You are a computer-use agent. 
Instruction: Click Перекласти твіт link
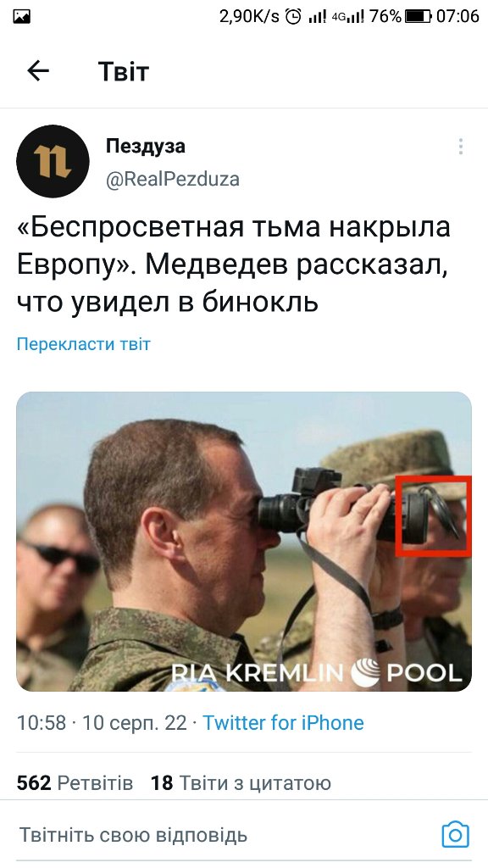click(x=84, y=344)
